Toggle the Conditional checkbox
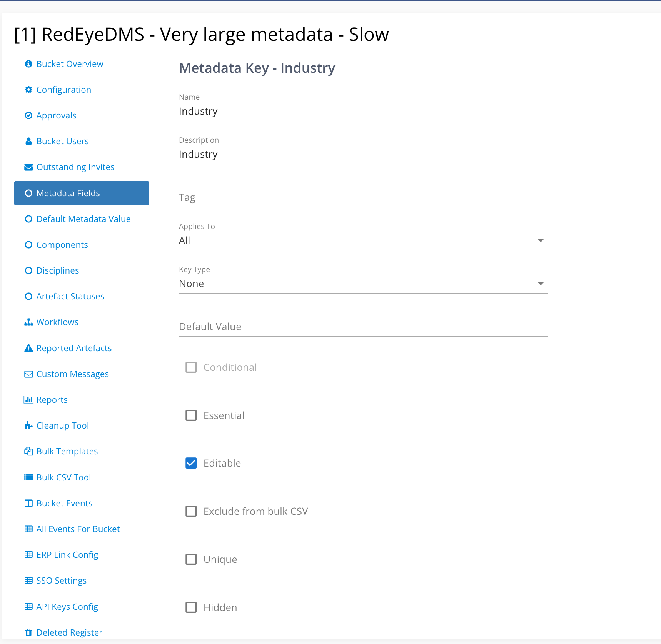The height and width of the screenshot is (644, 661). pyautogui.click(x=191, y=367)
